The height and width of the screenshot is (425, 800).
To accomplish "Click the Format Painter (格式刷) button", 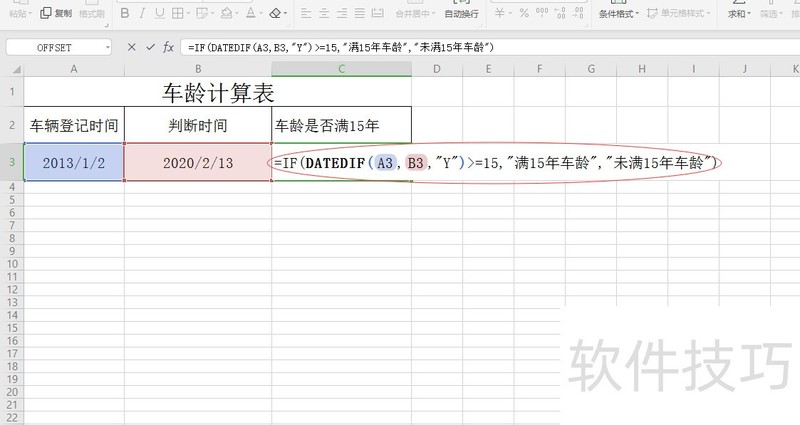I will [92, 14].
